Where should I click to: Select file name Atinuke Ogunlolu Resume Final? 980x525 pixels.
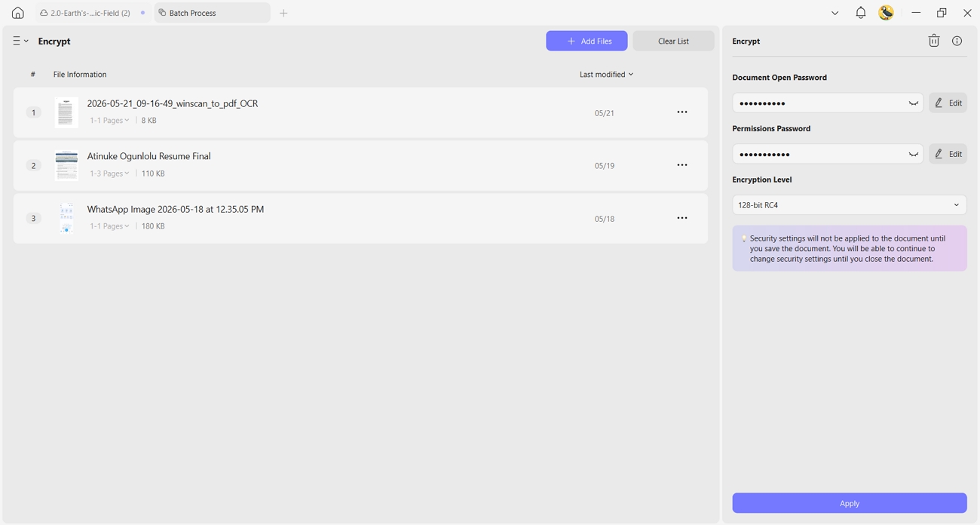click(149, 156)
